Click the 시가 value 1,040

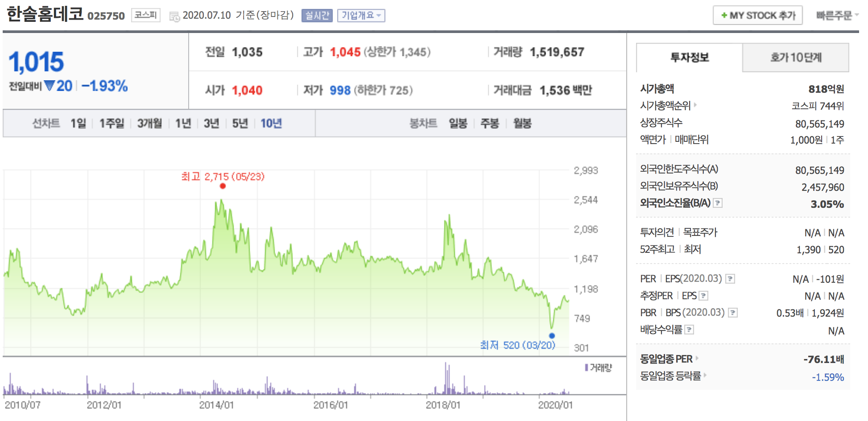coord(247,91)
